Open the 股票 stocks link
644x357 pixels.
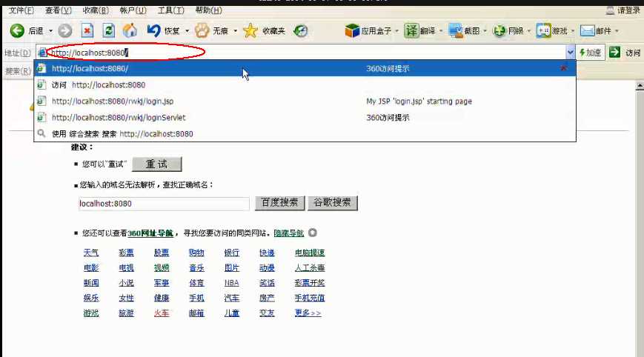click(x=162, y=253)
